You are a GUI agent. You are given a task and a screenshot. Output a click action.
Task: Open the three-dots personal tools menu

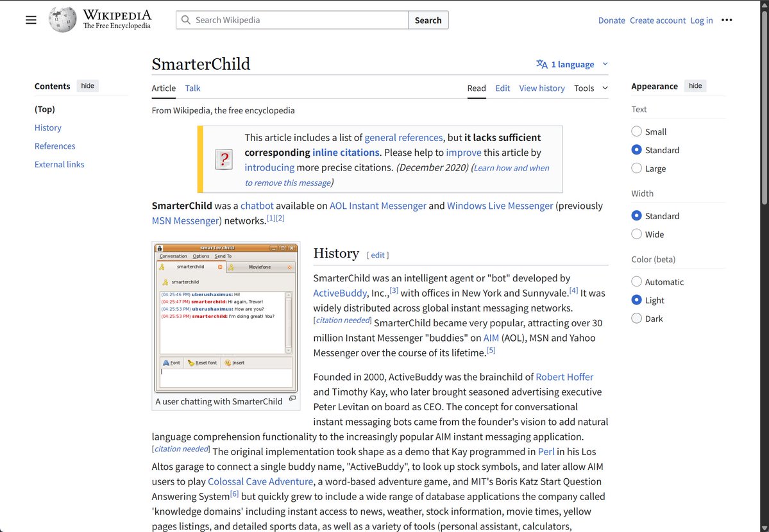726,20
